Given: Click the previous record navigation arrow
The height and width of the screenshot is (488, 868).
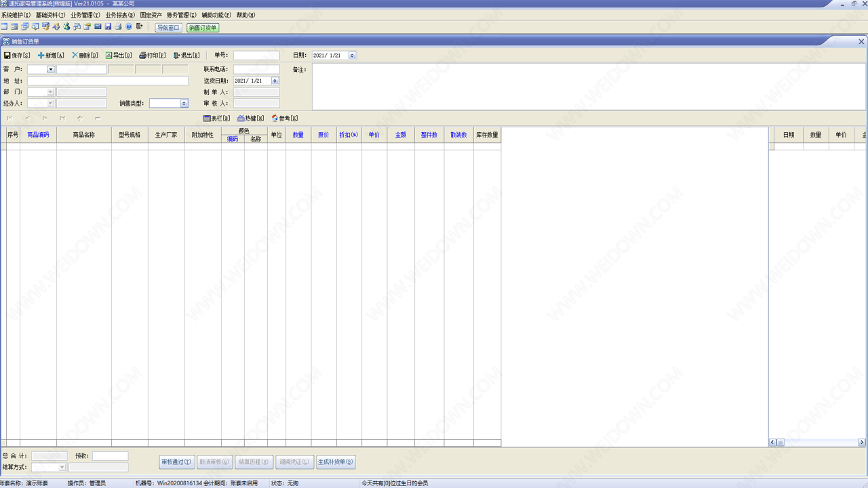Looking at the screenshot, I should click(27, 119).
